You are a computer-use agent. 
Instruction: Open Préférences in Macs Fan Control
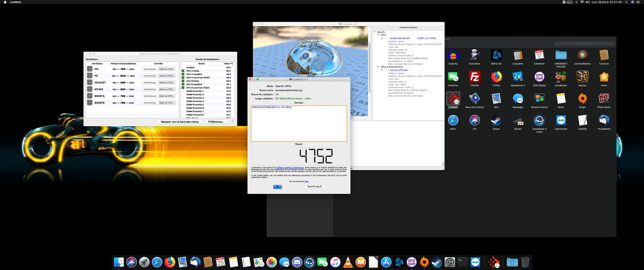[x=216, y=122]
